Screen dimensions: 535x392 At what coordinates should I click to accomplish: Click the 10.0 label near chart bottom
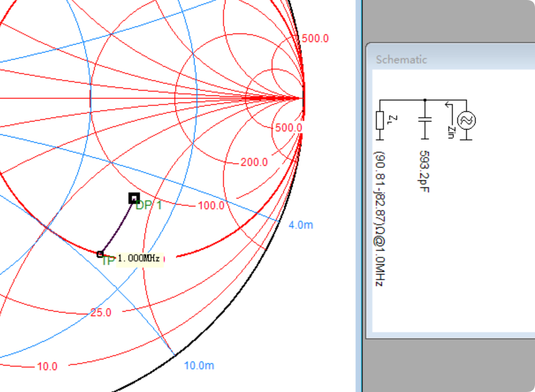[47, 366]
